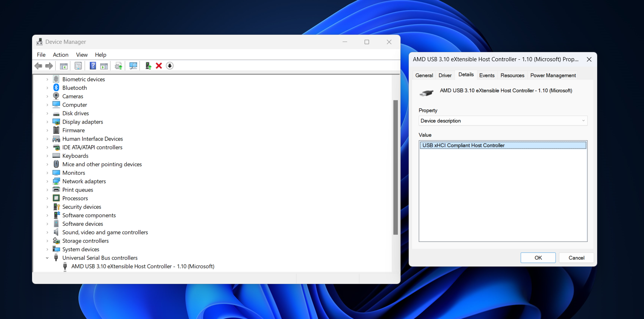
Task: Click the Keyboards category icon
Action: 56,156
